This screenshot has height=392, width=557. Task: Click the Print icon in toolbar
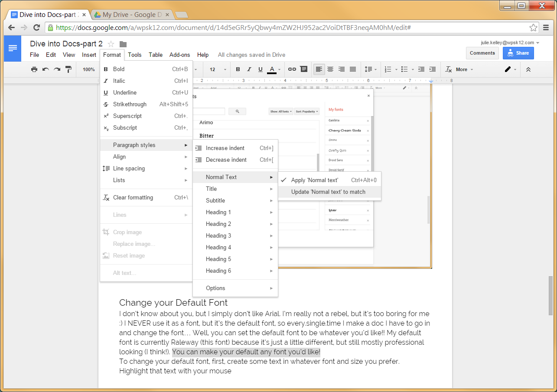click(34, 69)
